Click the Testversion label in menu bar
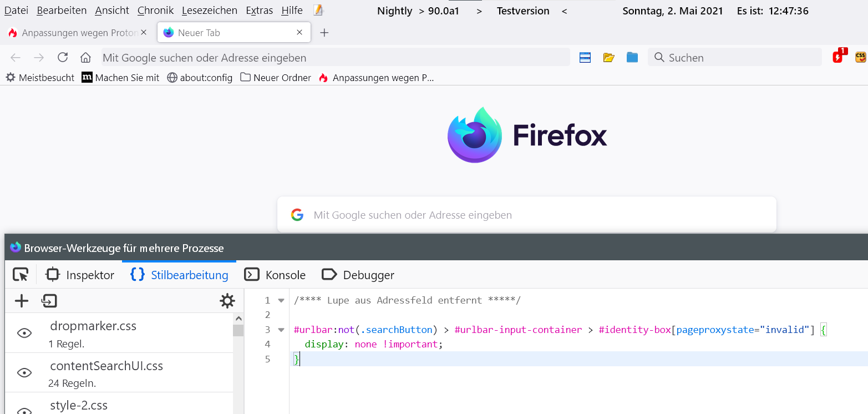Image resolution: width=868 pixels, height=414 pixels. 523,11
